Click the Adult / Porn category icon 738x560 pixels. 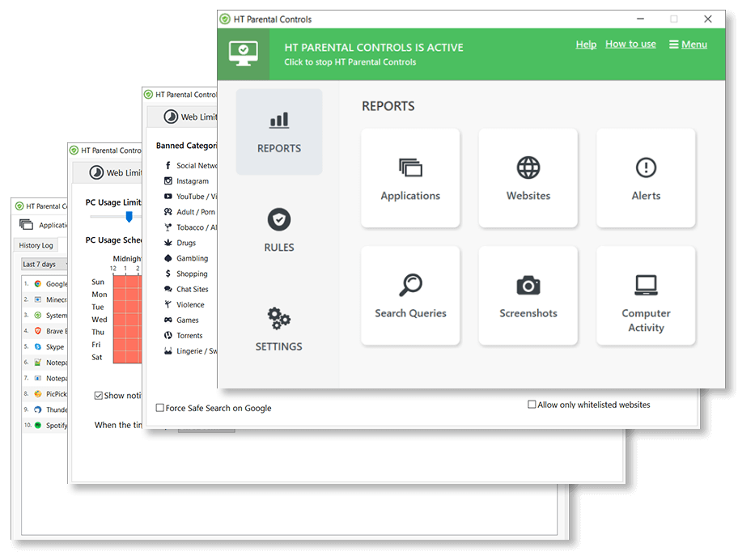[x=168, y=212]
